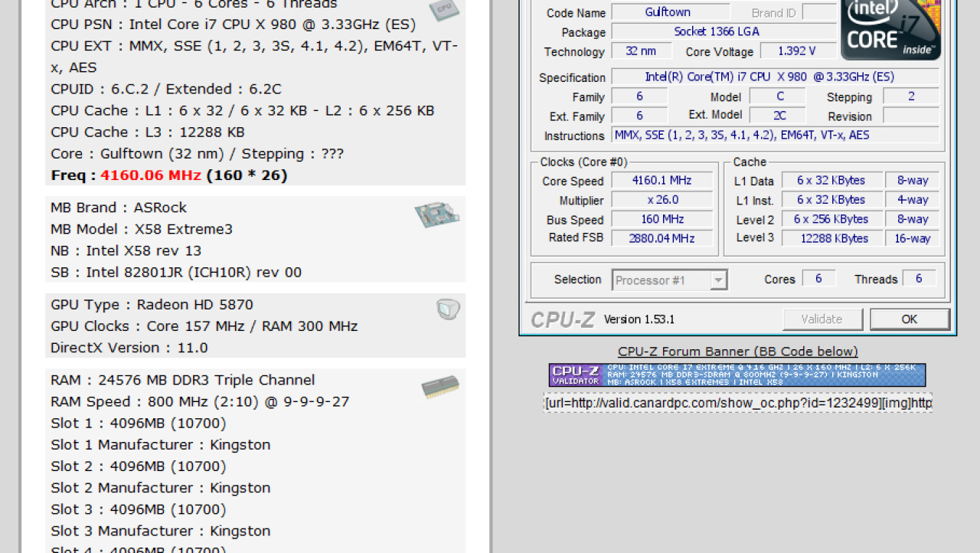Click the GPU Type : Radeon HD 5870 line
Screen dimensions: 980x553
click(152, 304)
